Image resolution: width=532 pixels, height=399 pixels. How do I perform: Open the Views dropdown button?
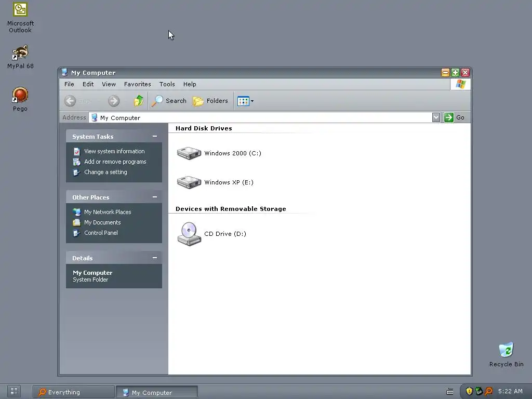245,101
